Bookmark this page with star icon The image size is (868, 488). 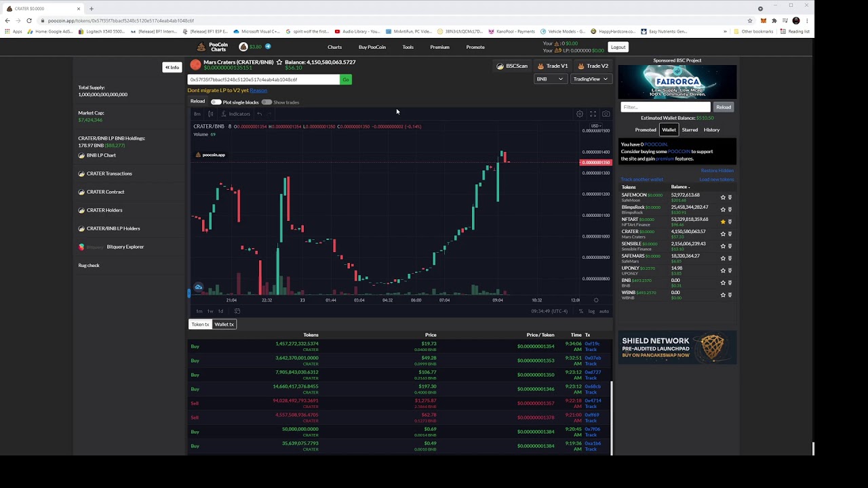pos(749,20)
